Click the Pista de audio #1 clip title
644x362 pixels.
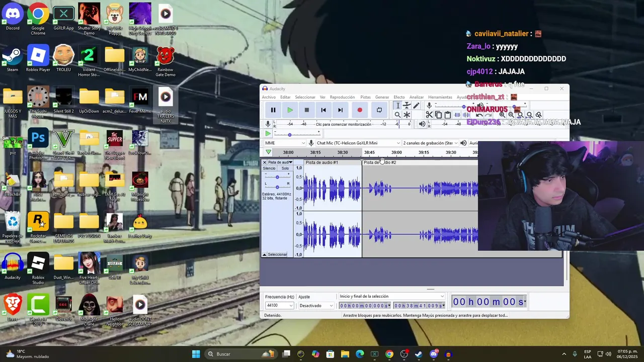(322, 162)
